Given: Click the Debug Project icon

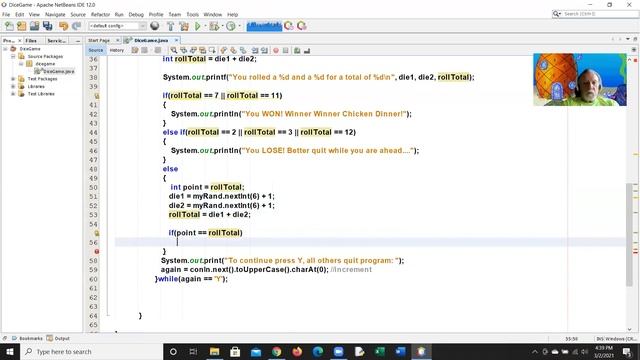Looking at the screenshot, I should (213, 26).
